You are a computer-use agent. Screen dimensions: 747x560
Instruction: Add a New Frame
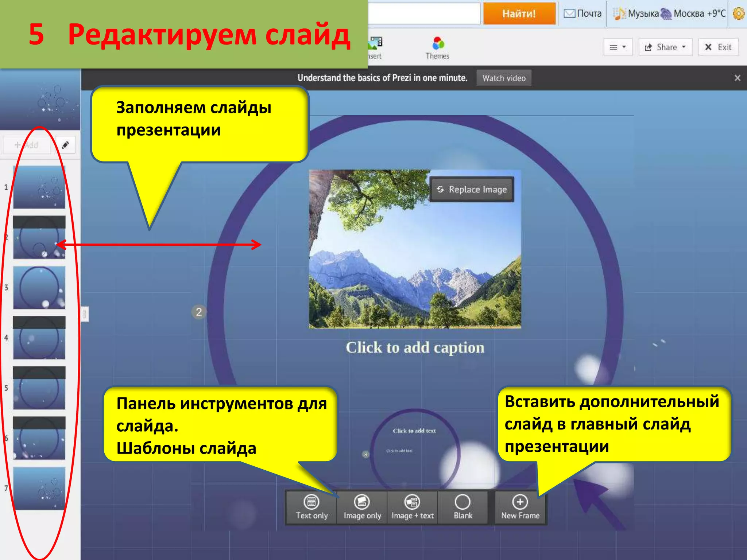[x=520, y=507]
